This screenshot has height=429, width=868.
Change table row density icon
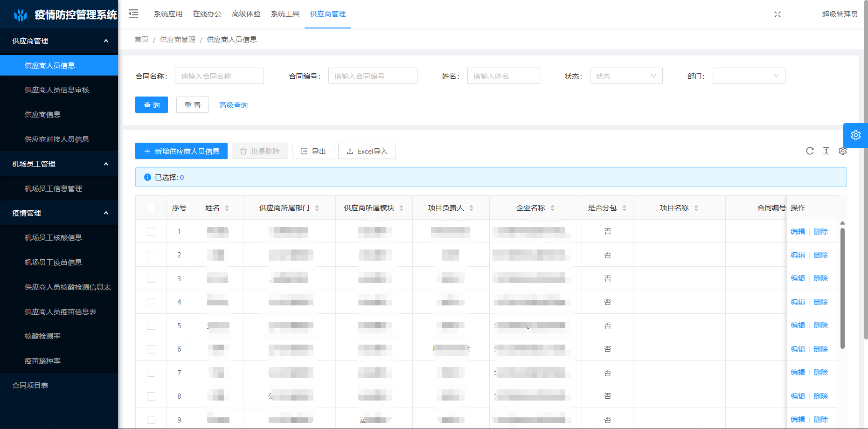coord(826,151)
